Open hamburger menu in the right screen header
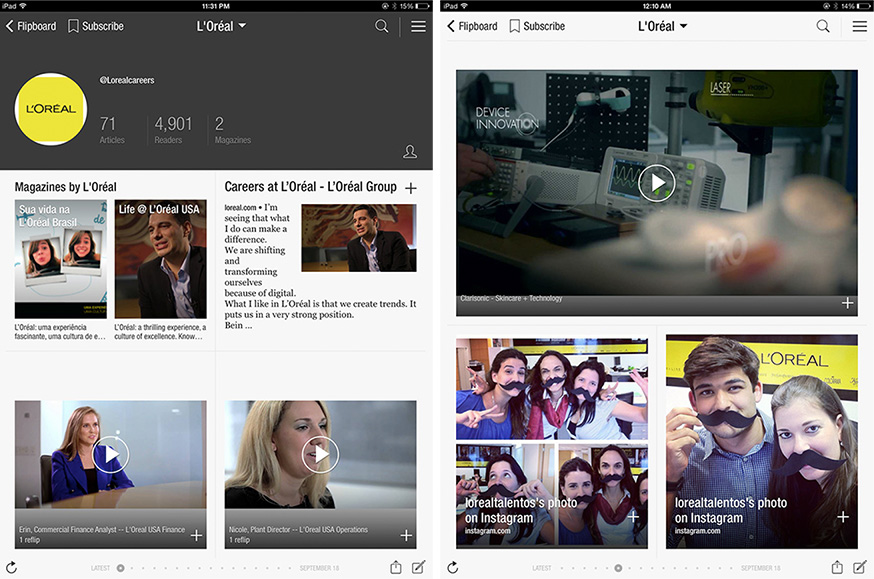 [859, 26]
